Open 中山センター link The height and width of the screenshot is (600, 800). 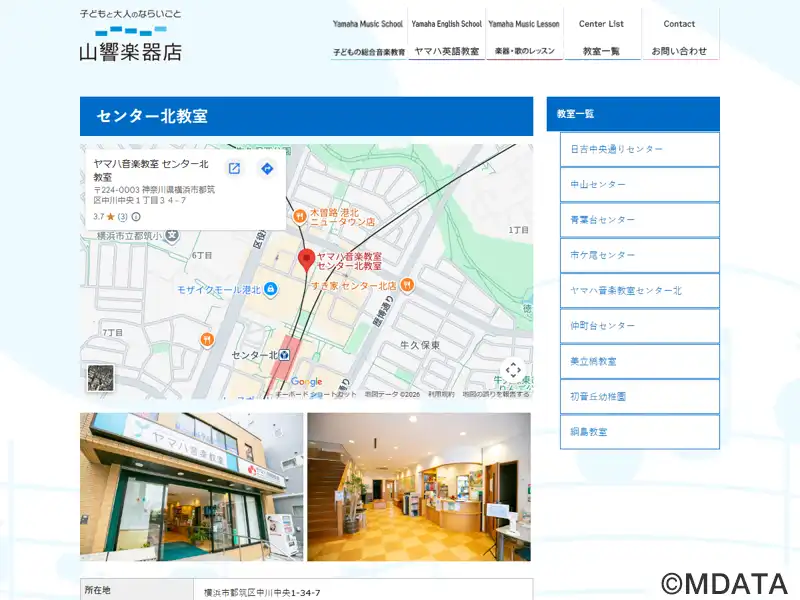pos(640,185)
